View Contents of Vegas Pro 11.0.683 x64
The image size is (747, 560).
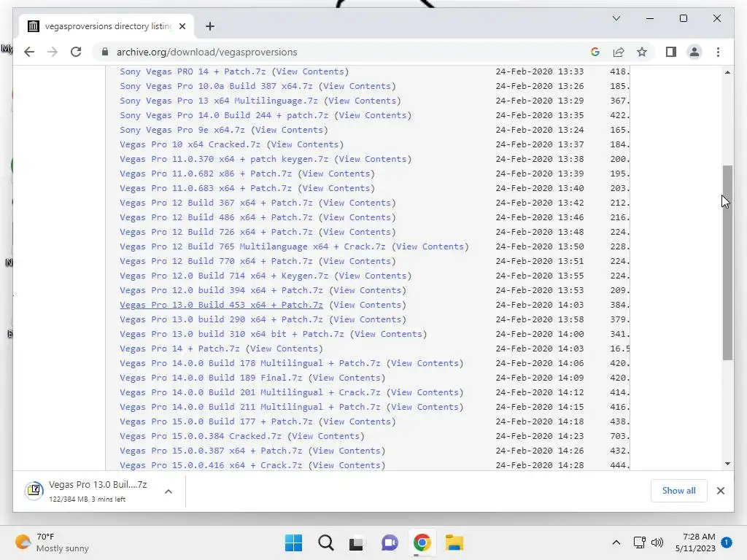point(336,188)
